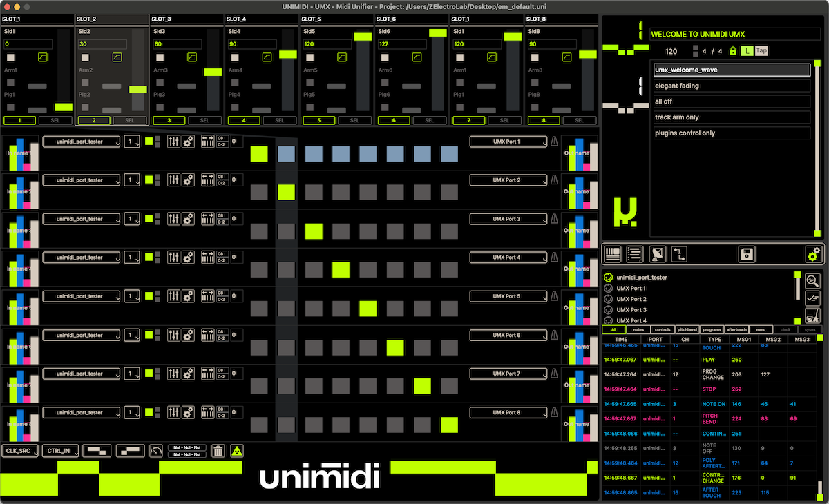This screenshot has width=829, height=504.
Task: Open UMX Port 1 output dropdown
Action: pos(507,142)
